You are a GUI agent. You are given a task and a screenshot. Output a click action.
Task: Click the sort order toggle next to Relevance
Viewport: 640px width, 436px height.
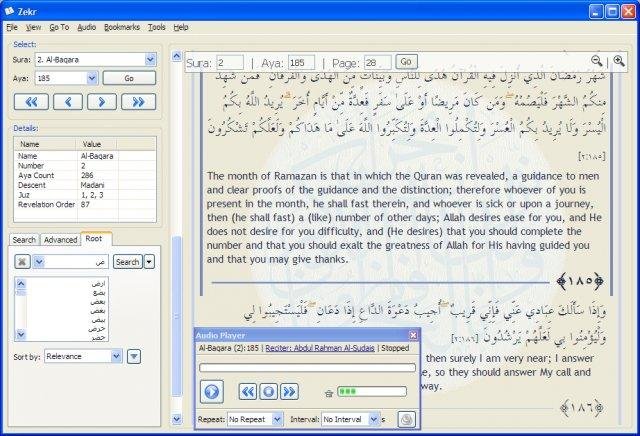pos(134,356)
